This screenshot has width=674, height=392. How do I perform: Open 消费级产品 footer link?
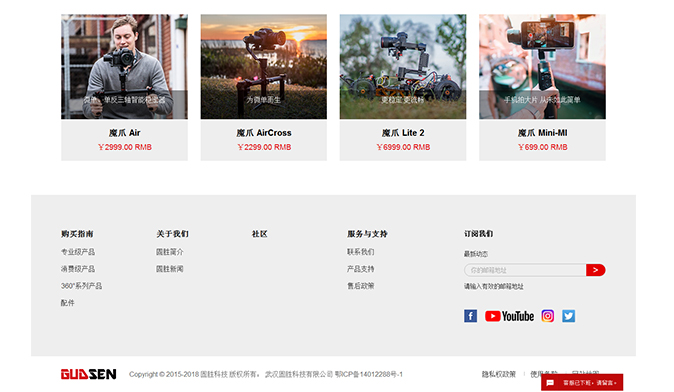[x=78, y=269]
